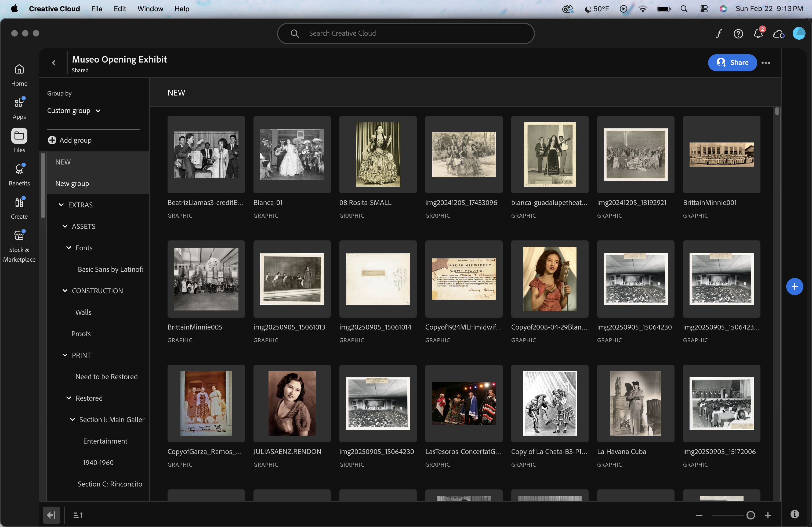Collapse the Restored group

68,398
